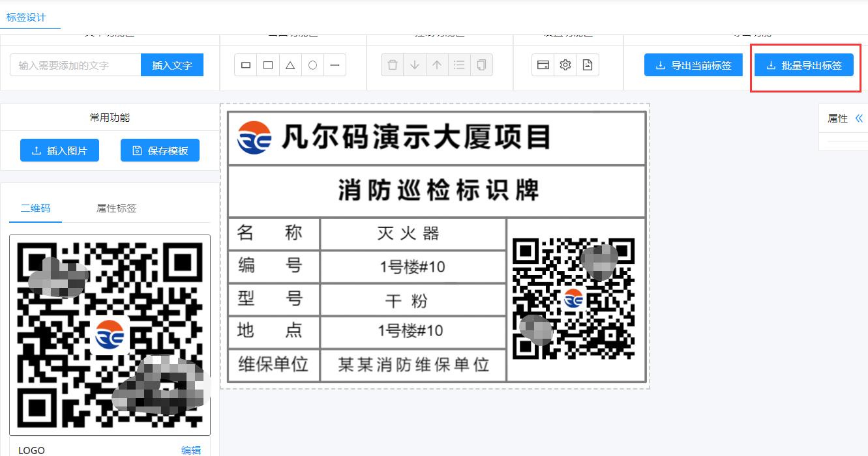Choose the small rectangle shape tool
Screen dimensions: 868x456
(246, 65)
